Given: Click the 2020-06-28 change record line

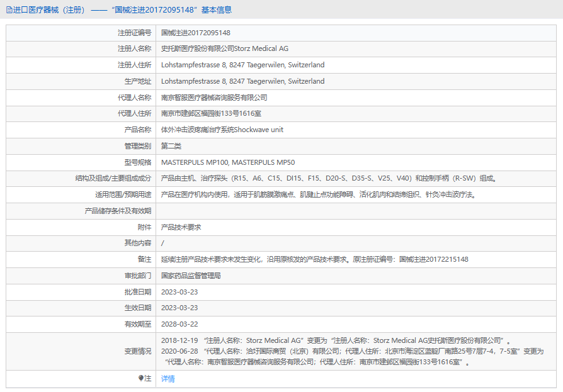Looking at the screenshot, I should point(353,357).
